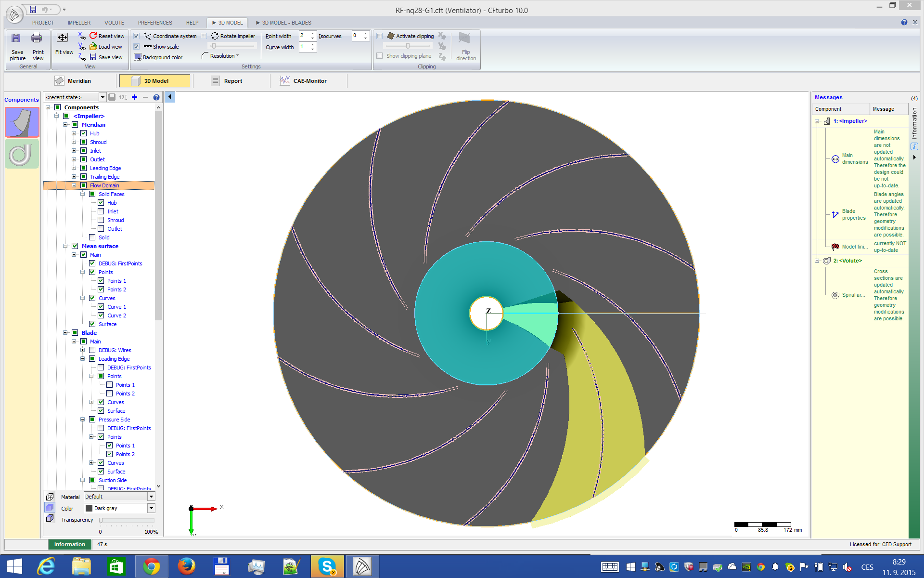Click the Flip direction icon
Screen dimensions: 924x578
pos(464,39)
